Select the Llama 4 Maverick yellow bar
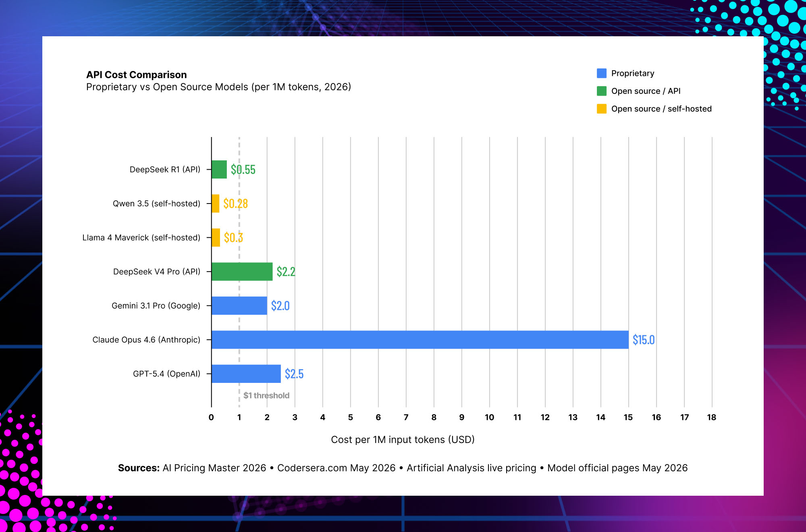 pyautogui.click(x=216, y=237)
